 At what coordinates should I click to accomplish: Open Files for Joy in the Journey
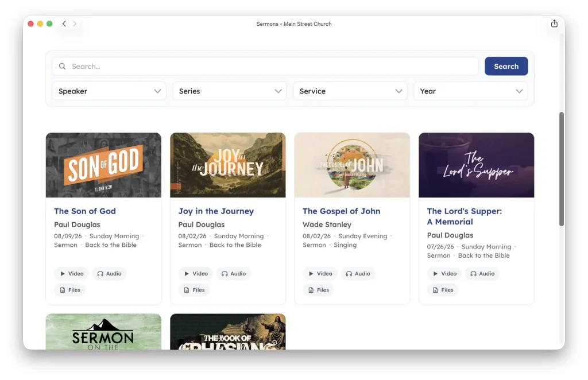click(194, 290)
